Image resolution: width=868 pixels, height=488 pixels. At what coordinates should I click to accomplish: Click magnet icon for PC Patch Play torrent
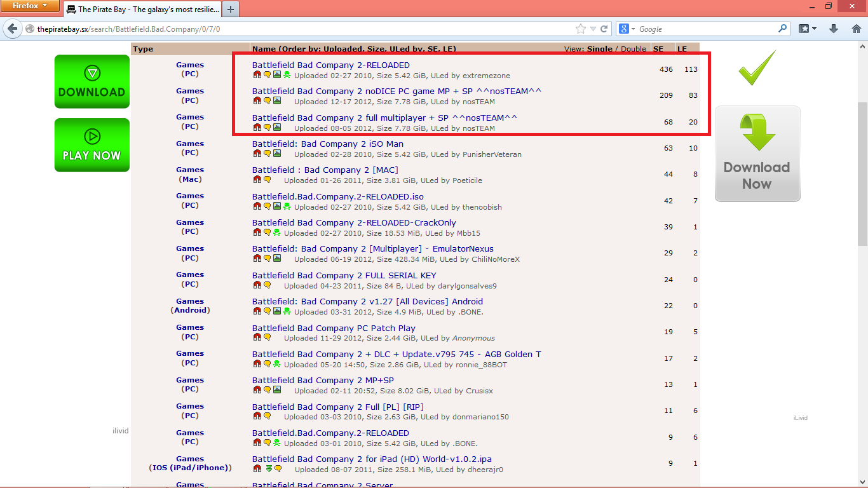pos(257,337)
